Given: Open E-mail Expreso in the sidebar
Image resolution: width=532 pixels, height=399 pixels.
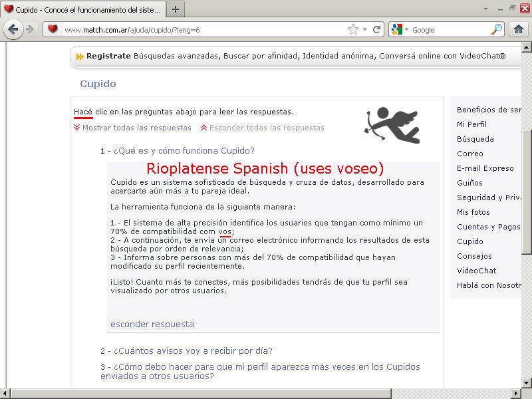Looking at the screenshot, I should pos(485,168).
